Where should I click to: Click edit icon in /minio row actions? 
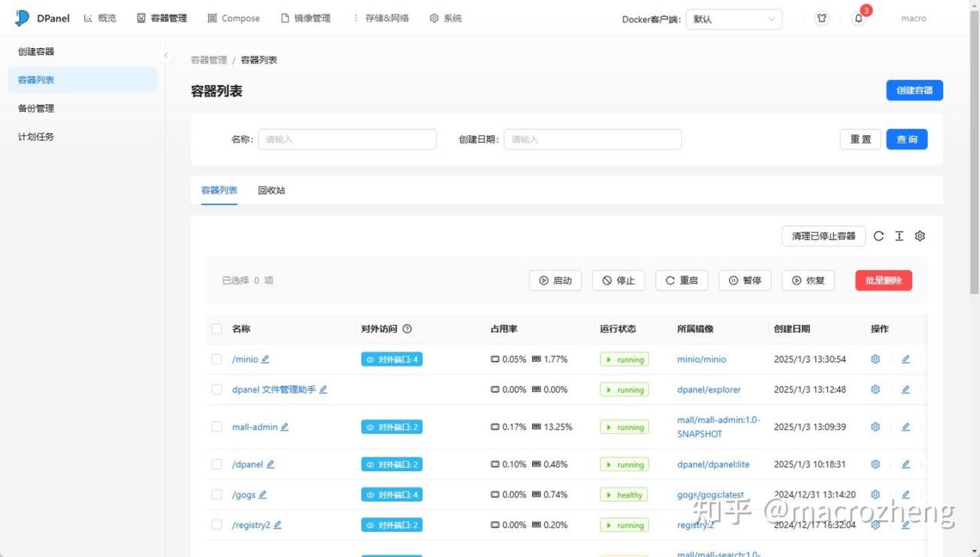click(906, 359)
